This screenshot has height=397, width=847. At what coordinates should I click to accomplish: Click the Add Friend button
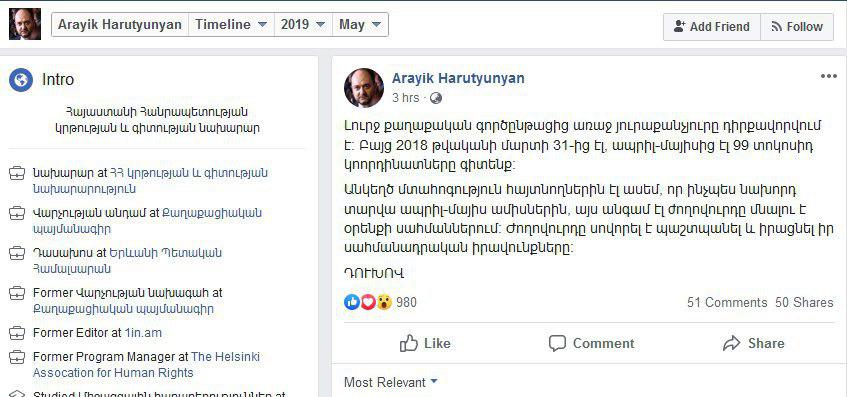point(711,26)
